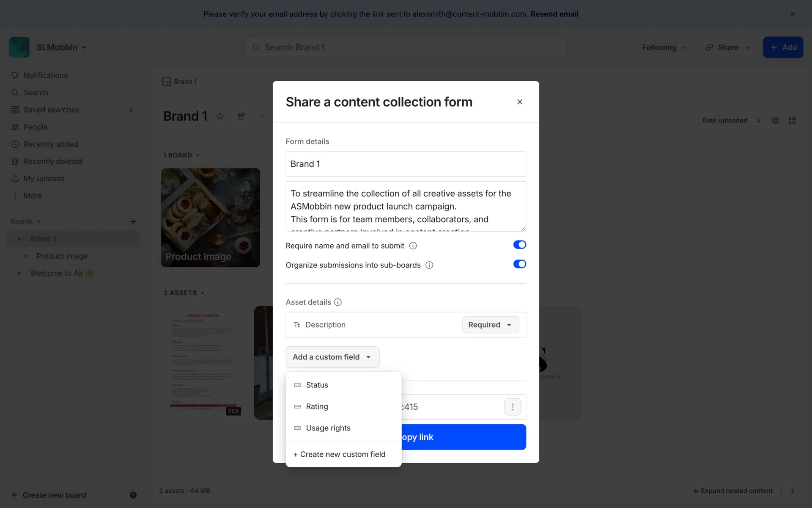Open the view settings gear icon
This screenshot has height=508, width=812.
(775, 121)
